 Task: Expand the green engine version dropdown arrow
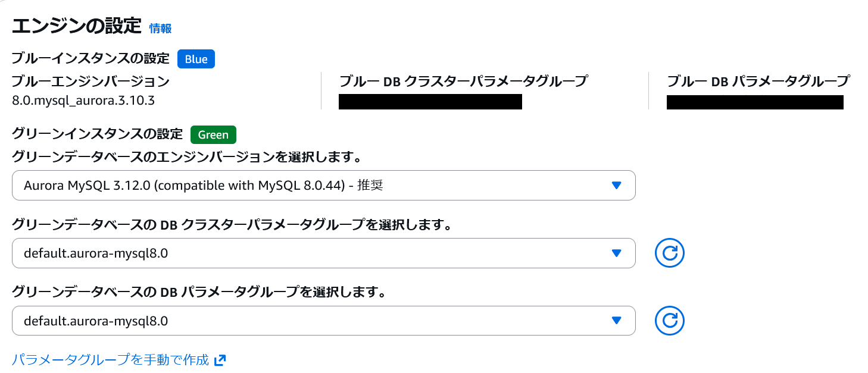click(616, 186)
